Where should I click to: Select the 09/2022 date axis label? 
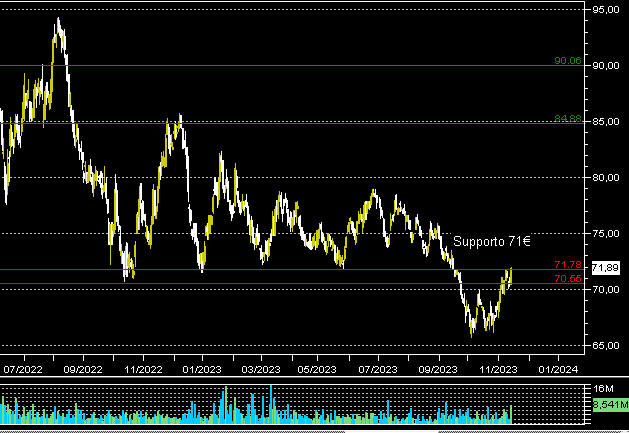(83, 369)
